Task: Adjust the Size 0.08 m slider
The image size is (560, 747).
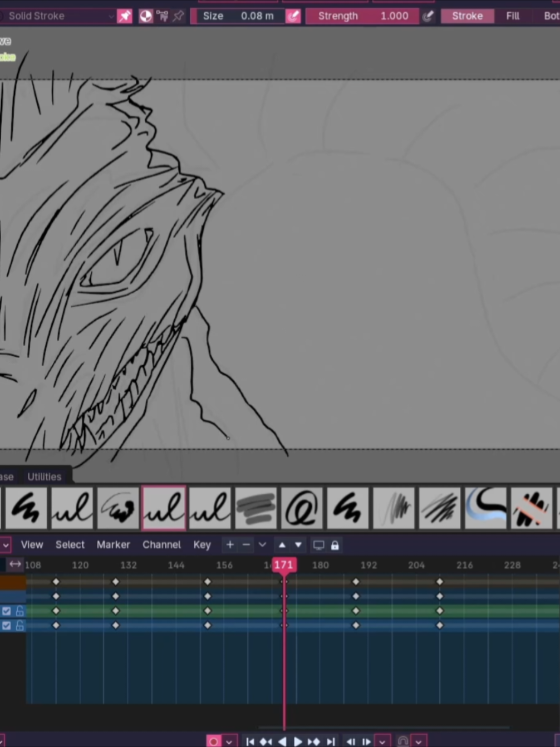Action: [238, 16]
